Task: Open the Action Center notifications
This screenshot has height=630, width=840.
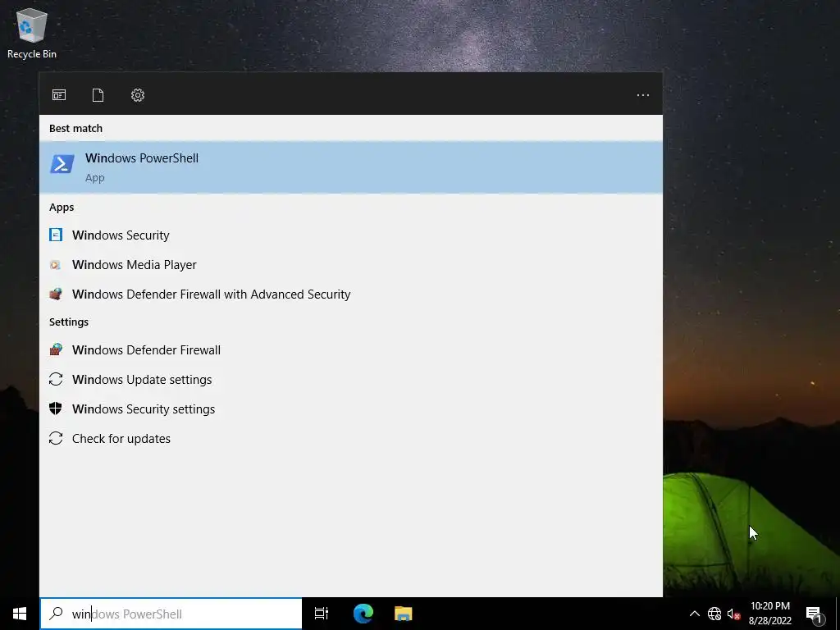Action: (x=815, y=614)
